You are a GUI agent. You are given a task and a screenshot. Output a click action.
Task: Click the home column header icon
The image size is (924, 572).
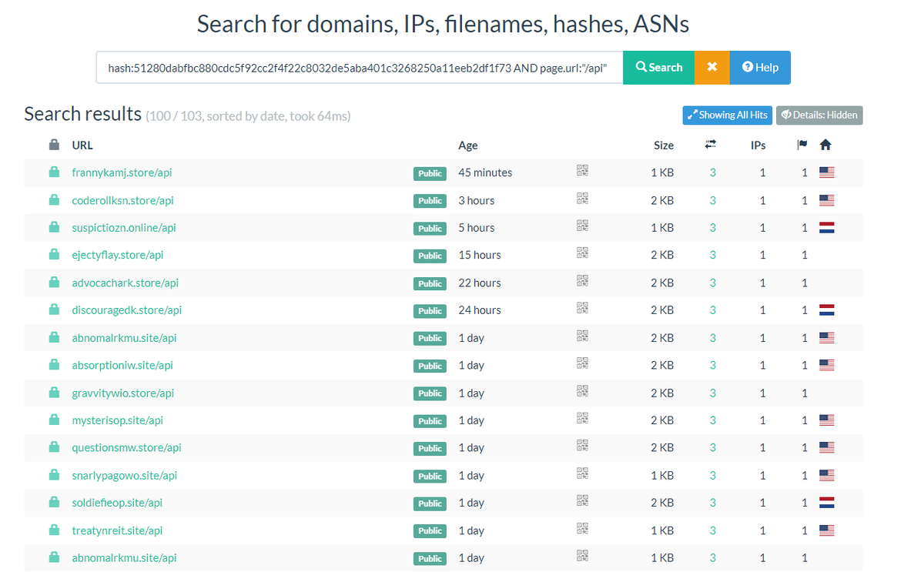tap(825, 145)
